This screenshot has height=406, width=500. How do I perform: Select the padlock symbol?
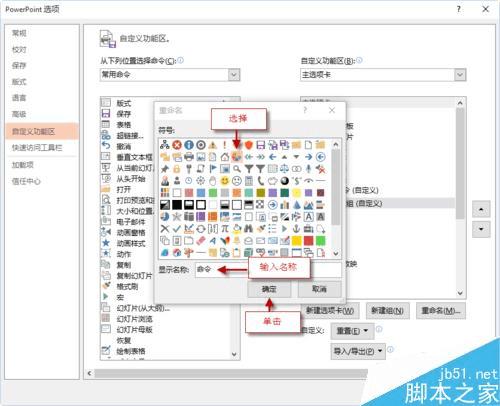[177, 169]
